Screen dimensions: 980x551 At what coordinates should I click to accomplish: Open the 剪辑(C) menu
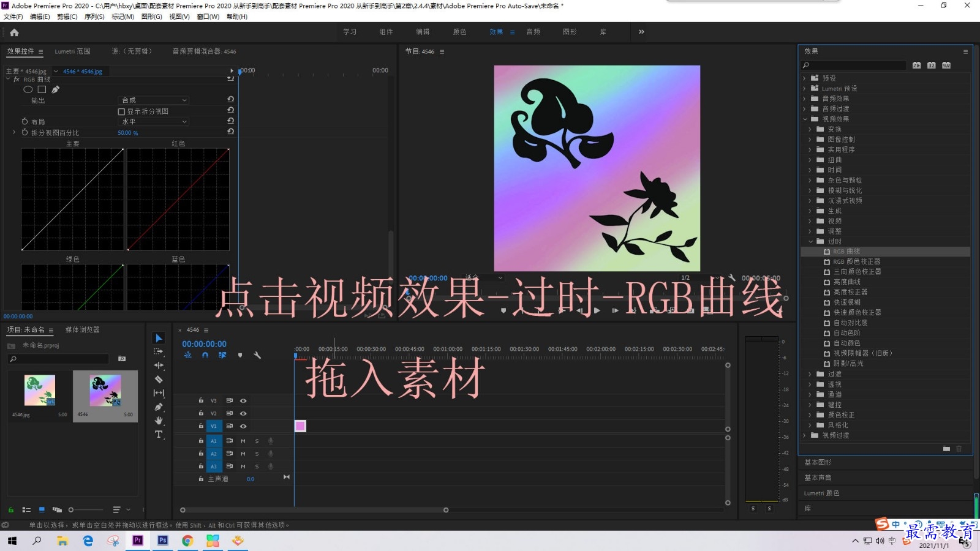[x=67, y=17]
